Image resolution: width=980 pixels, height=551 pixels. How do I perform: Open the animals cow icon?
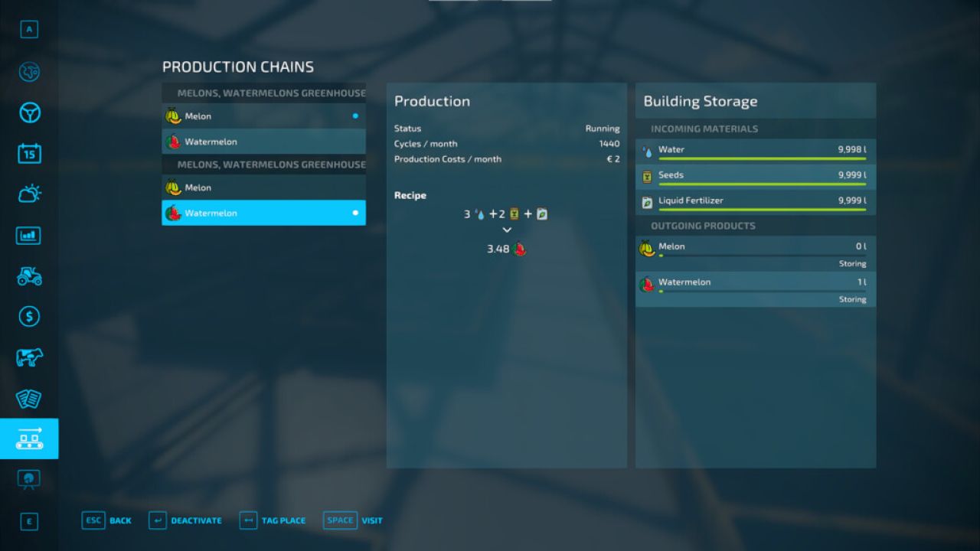29,357
